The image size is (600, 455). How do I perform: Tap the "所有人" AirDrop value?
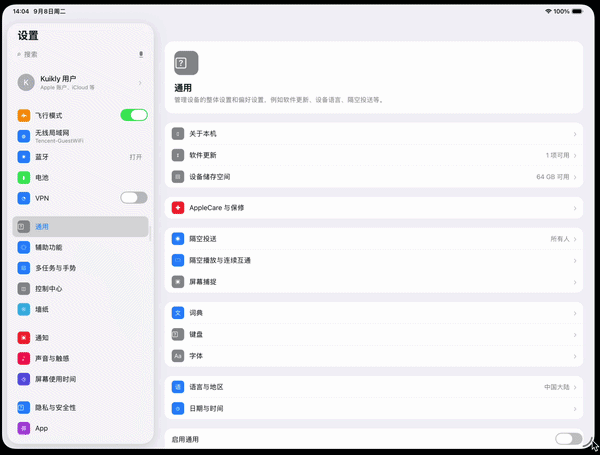[x=560, y=239]
